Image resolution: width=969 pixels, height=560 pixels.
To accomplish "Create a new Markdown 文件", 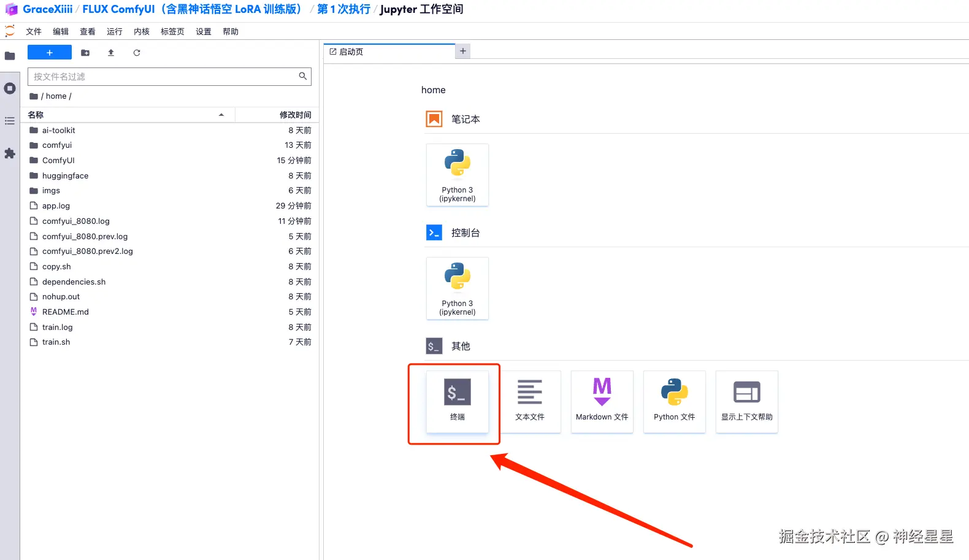I will pyautogui.click(x=602, y=402).
